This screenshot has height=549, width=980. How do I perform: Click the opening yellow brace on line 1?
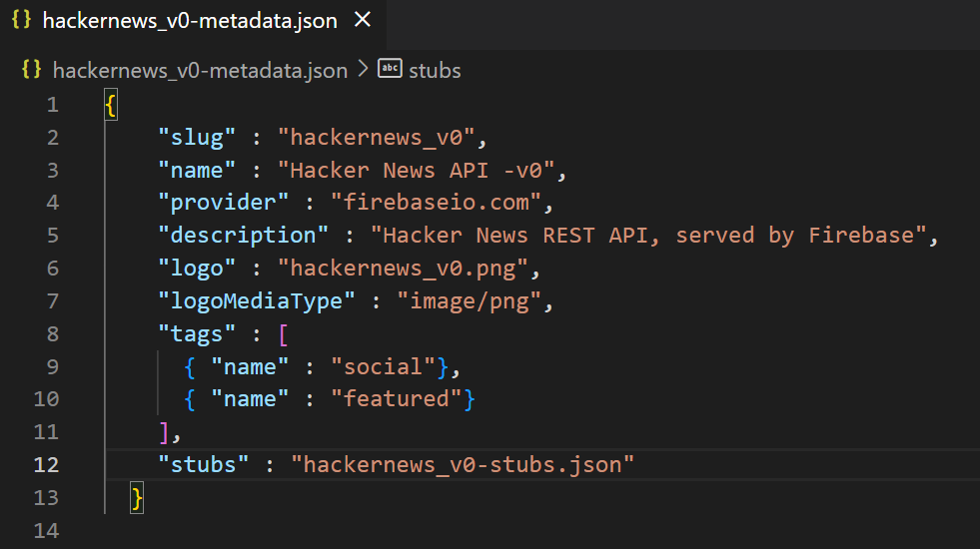click(111, 105)
